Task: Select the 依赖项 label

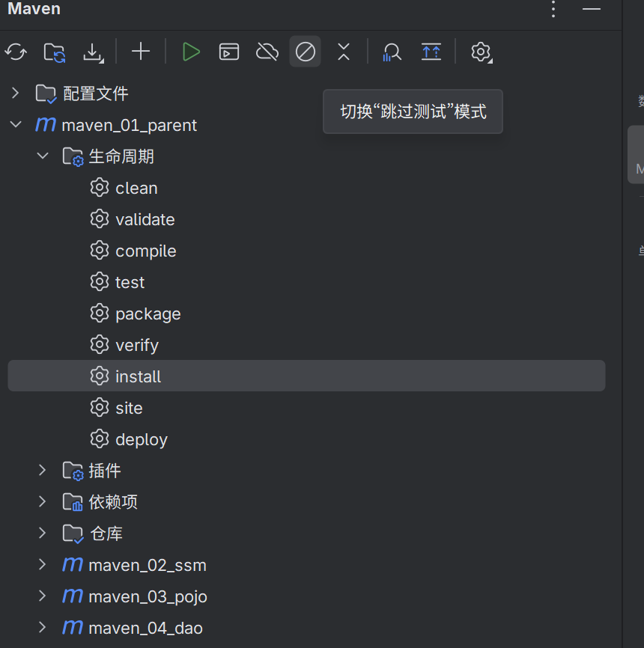Action: [x=113, y=501]
